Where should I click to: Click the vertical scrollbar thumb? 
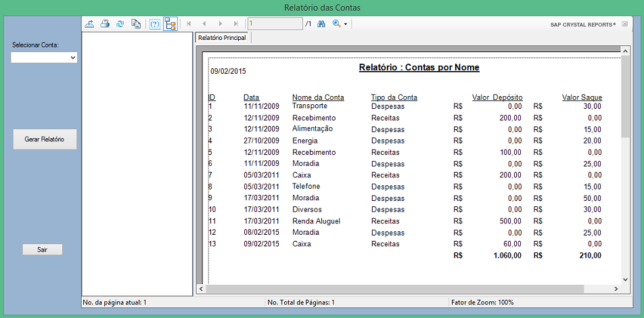pos(625,97)
